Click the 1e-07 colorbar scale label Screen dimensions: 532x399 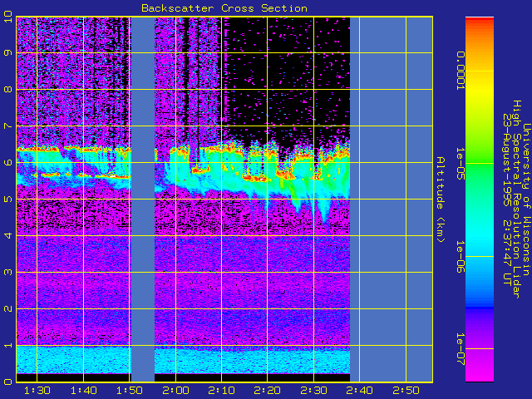(461, 349)
